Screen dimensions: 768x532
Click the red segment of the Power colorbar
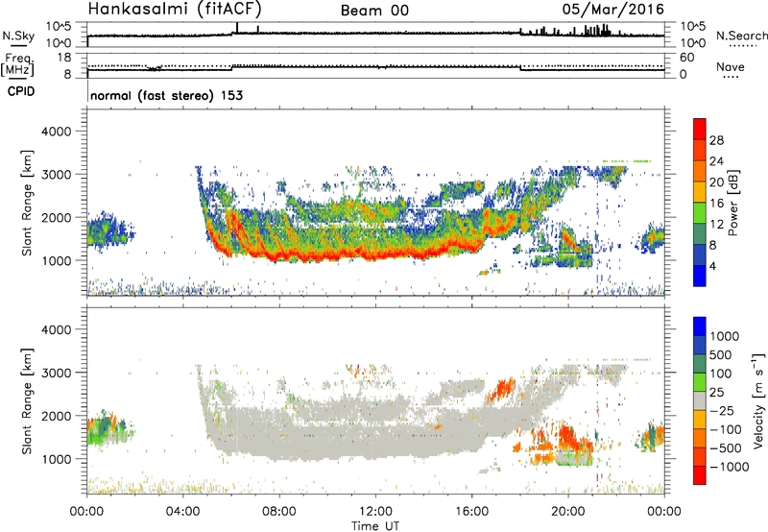tap(700, 129)
